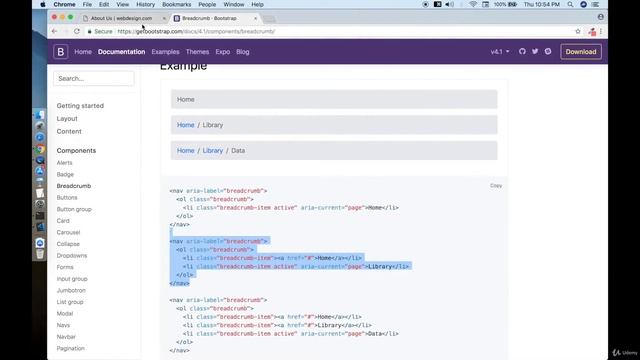Open the Window menu
640x360 pixels.
(233, 4)
